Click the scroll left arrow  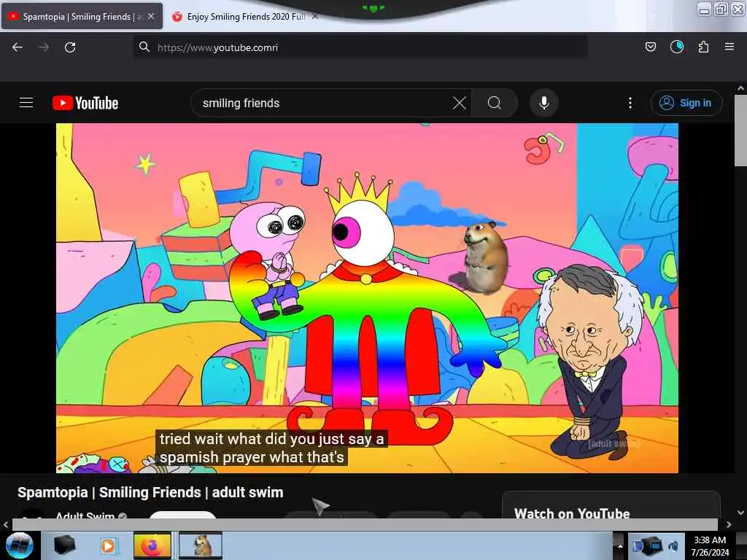(6, 524)
